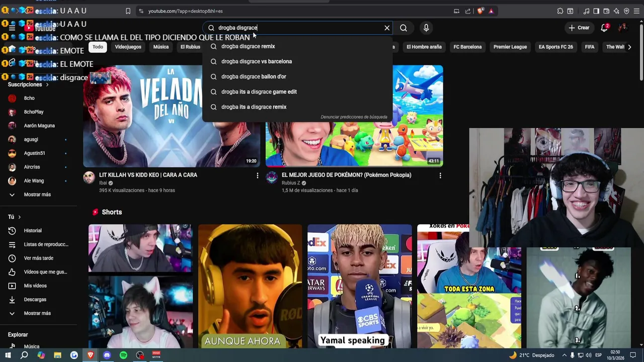
Task: Open Windows Start menu
Action: (x=8, y=355)
